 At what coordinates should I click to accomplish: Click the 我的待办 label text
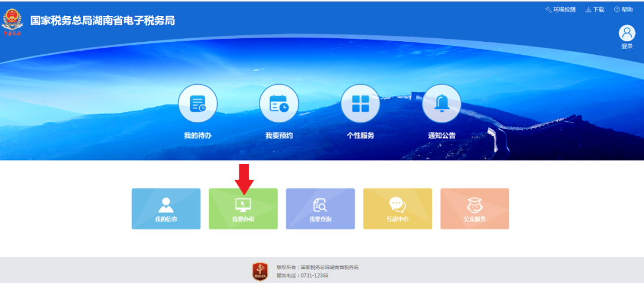pos(197,136)
